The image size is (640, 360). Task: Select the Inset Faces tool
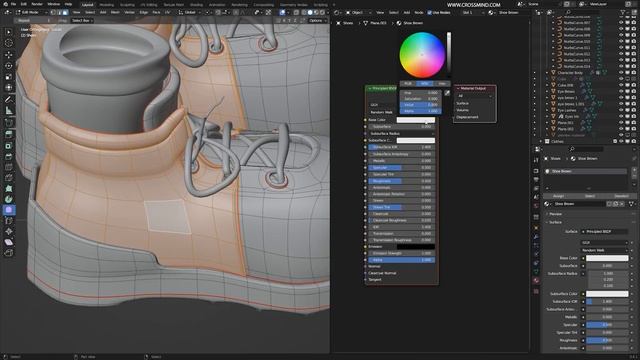click(x=9, y=145)
